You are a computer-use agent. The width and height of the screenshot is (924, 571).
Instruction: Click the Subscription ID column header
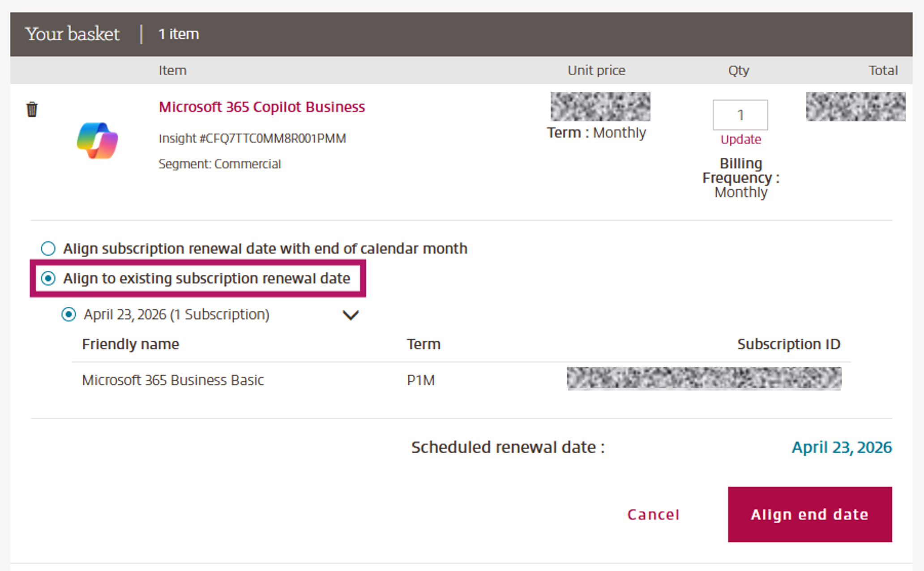[788, 344]
